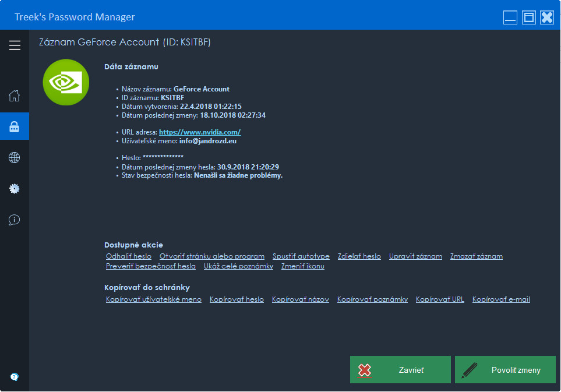Click the Zavrieť button
The height and width of the screenshot is (392, 561).
[400, 369]
